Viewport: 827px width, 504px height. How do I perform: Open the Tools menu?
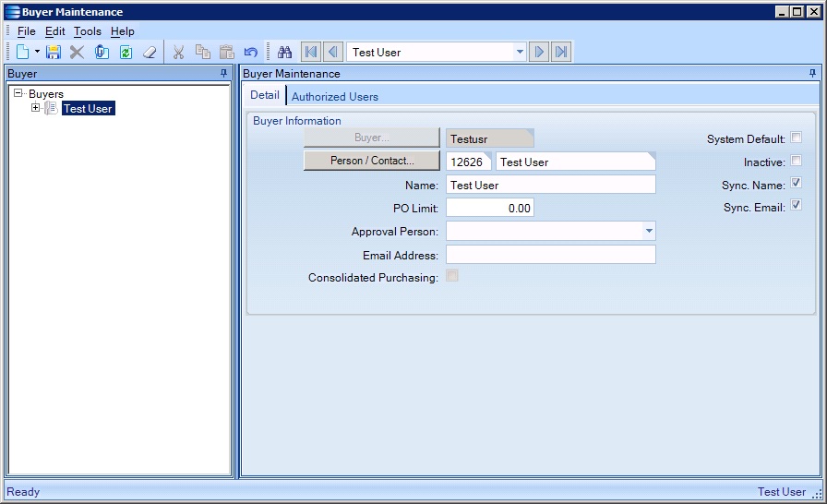(87, 31)
